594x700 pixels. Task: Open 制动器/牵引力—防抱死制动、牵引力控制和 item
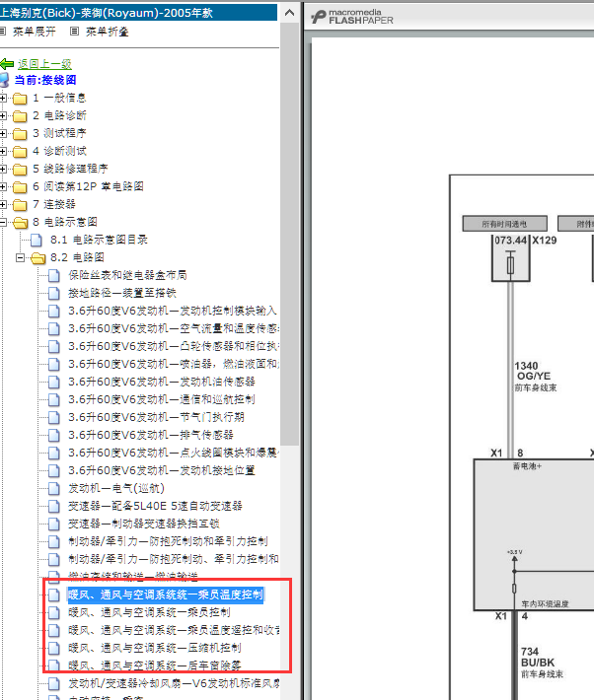(174, 559)
